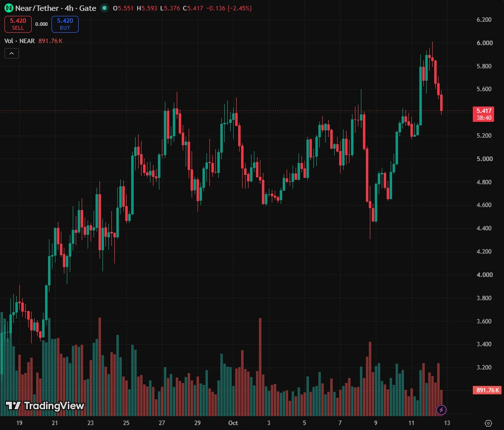This screenshot has width=504, height=430.
Task: Click the 29 date label on time axis
Action: coord(198,423)
